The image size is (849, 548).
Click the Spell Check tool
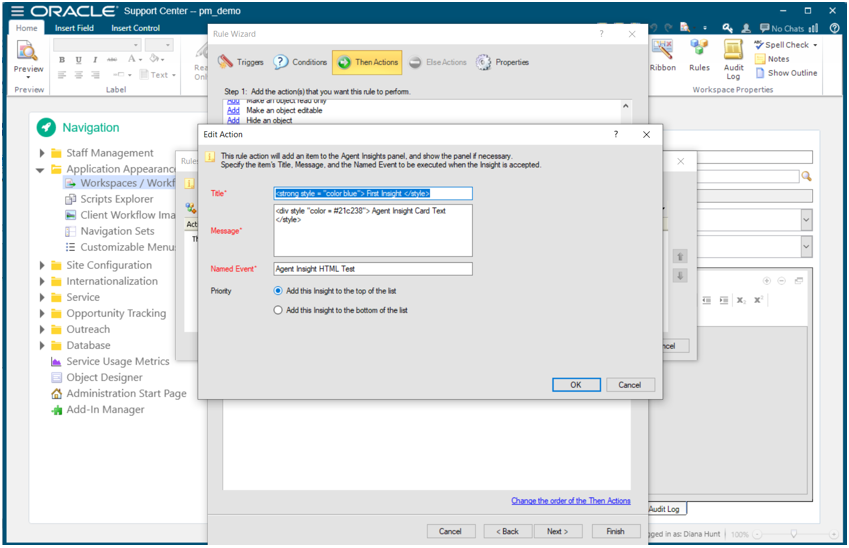[x=786, y=45]
